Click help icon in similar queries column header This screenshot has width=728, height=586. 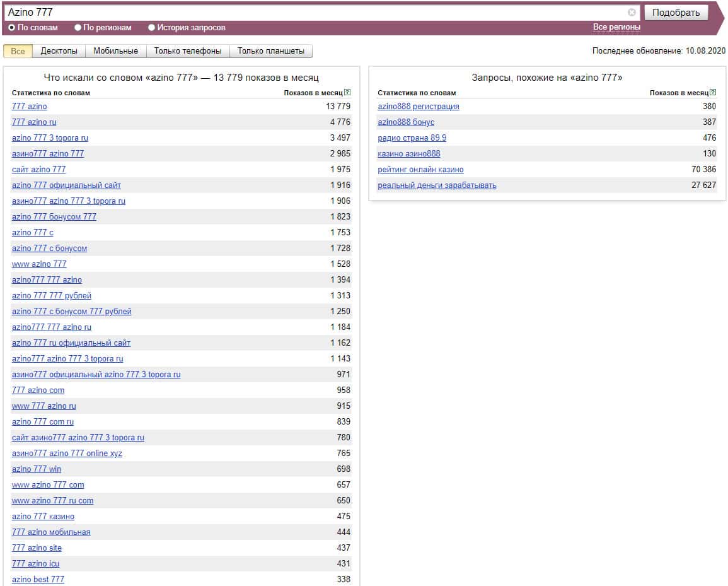(713, 93)
